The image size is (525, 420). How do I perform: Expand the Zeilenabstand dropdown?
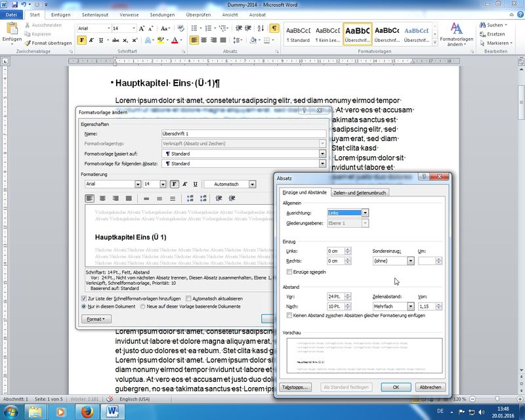click(x=411, y=306)
